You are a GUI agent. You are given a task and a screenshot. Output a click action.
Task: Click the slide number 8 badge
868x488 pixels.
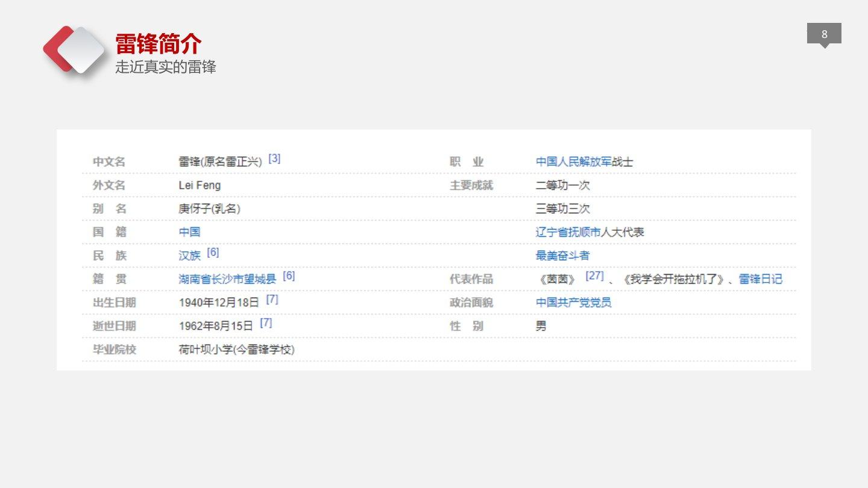click(x=824, y=34)
